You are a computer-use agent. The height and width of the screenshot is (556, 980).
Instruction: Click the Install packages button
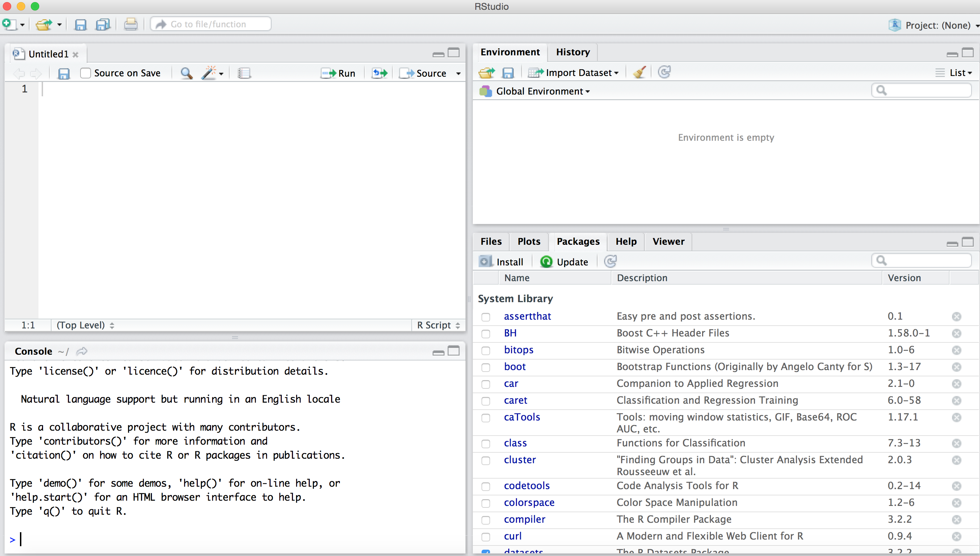click(501, 262)
